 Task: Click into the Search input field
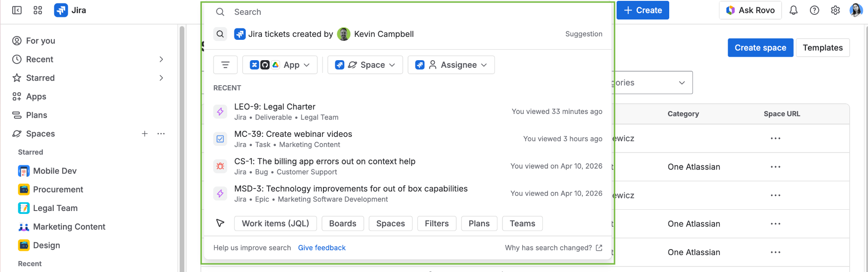click(x=407, y=12)
